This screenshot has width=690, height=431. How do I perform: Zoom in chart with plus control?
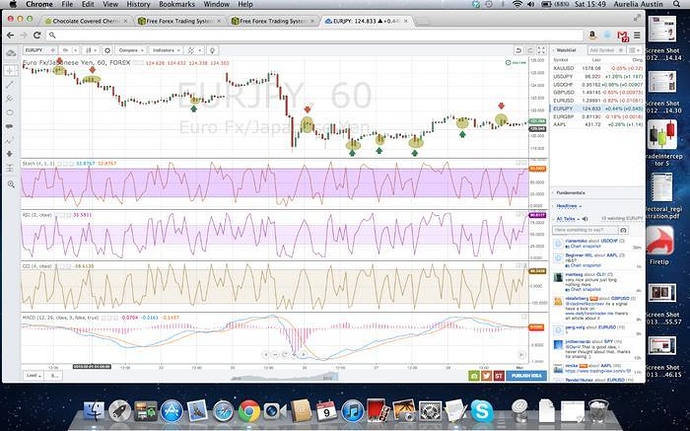click(x=294, y=354)
